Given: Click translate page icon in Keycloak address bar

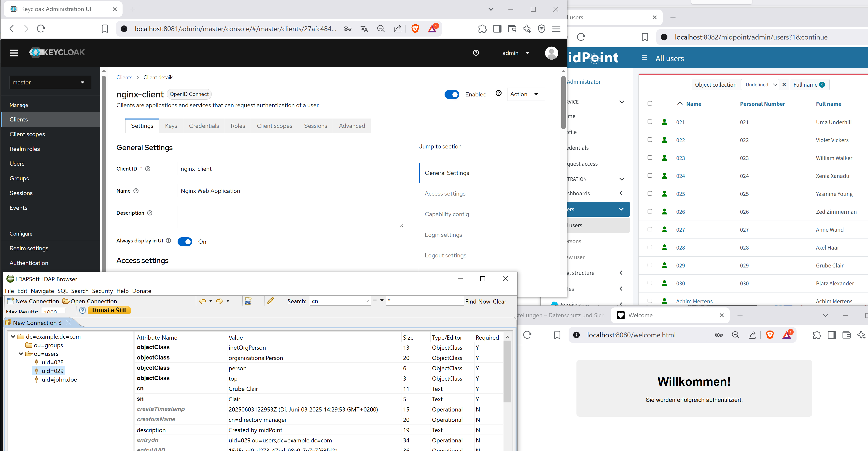Looking at the screenshot, I should click(x=364, y=29).
